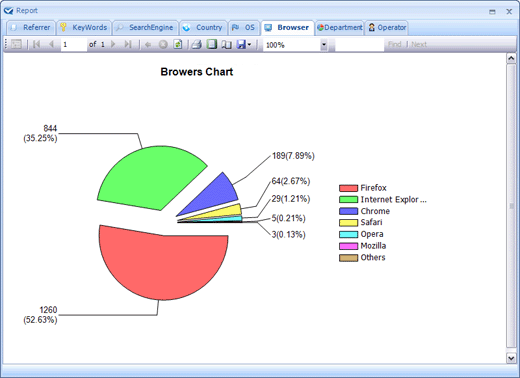520x378 pixels.
Task: Stop report rendering
Action: 163,44
